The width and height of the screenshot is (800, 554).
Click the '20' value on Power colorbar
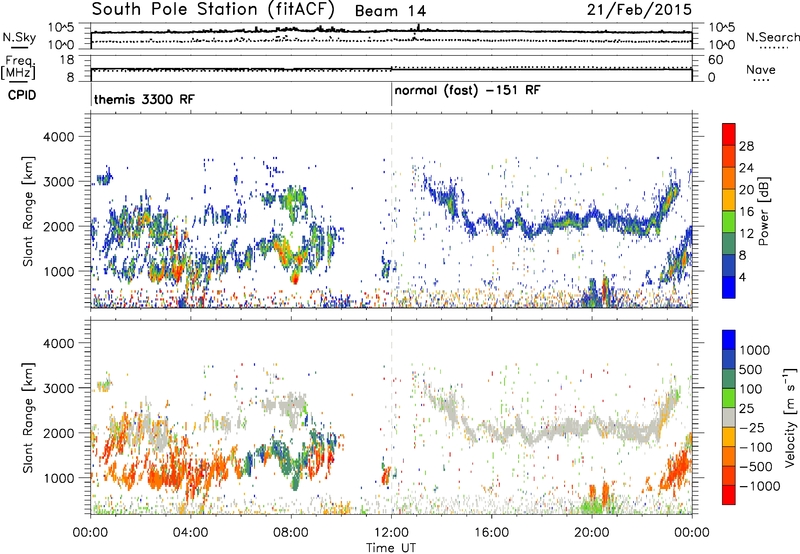point(746,190)
